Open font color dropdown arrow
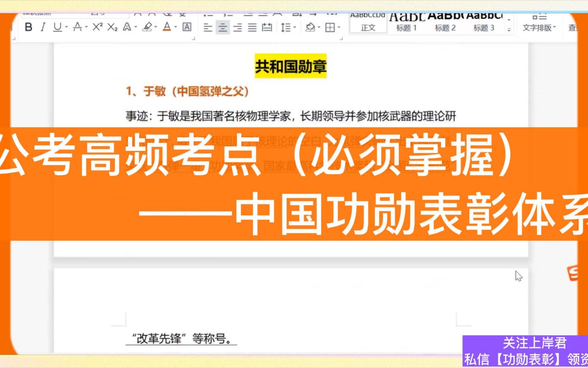Image resolution: width=588 pixels, height=368 pixels. [176, 27]
